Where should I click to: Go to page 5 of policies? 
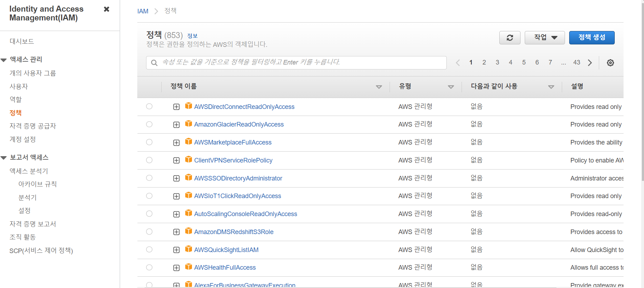pos(524,62)
